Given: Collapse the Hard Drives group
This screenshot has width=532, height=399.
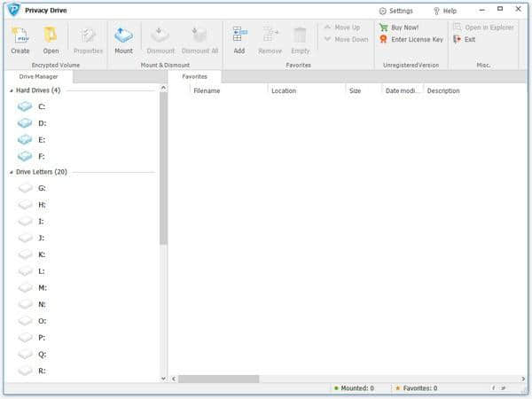Looking at the screenshot, I should [x=12, y=90].
